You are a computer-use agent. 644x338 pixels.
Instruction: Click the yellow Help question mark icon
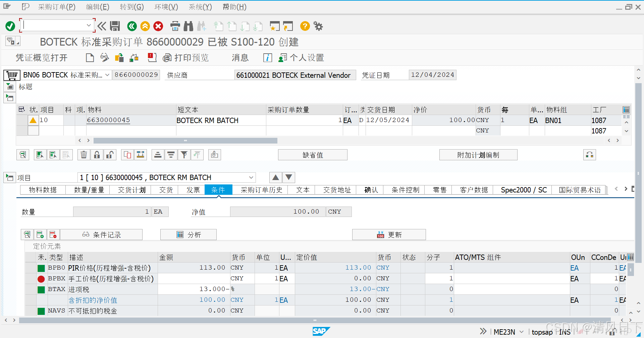pos(305,26)
